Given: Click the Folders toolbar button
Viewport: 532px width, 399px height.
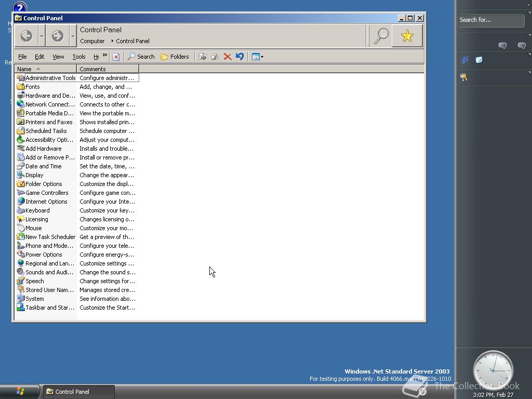Looking at the screenshot, I should click(175, 57).
